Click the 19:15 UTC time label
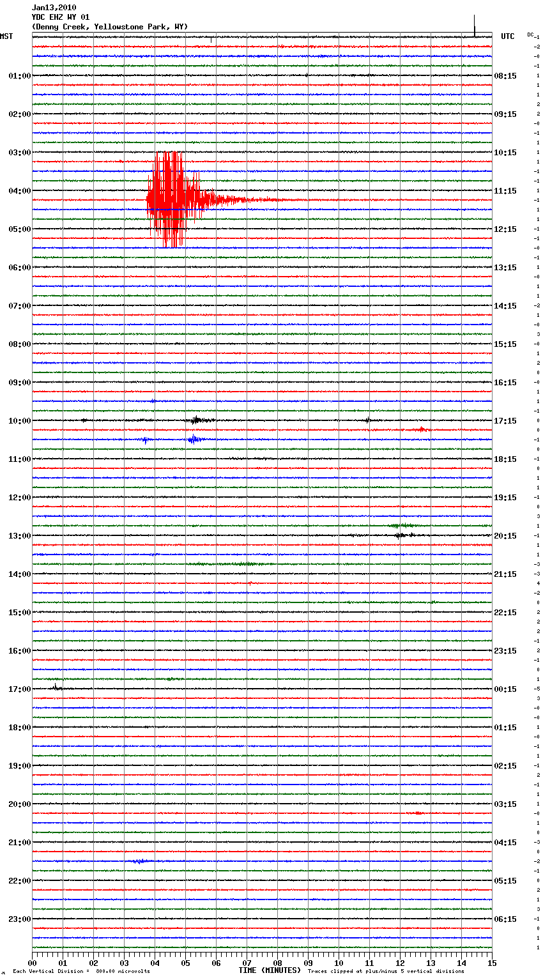 pyautogui.click(x=505, y=498)
